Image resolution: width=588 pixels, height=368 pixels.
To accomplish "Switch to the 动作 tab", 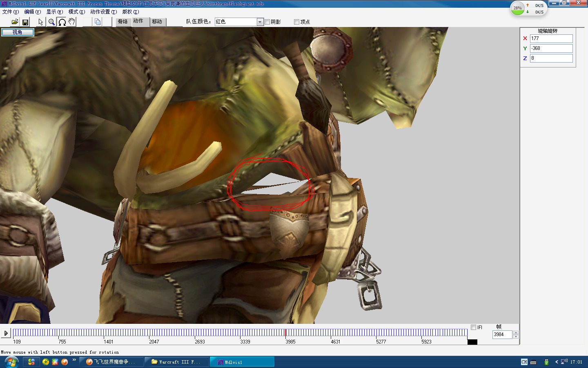I will (139, 21).
